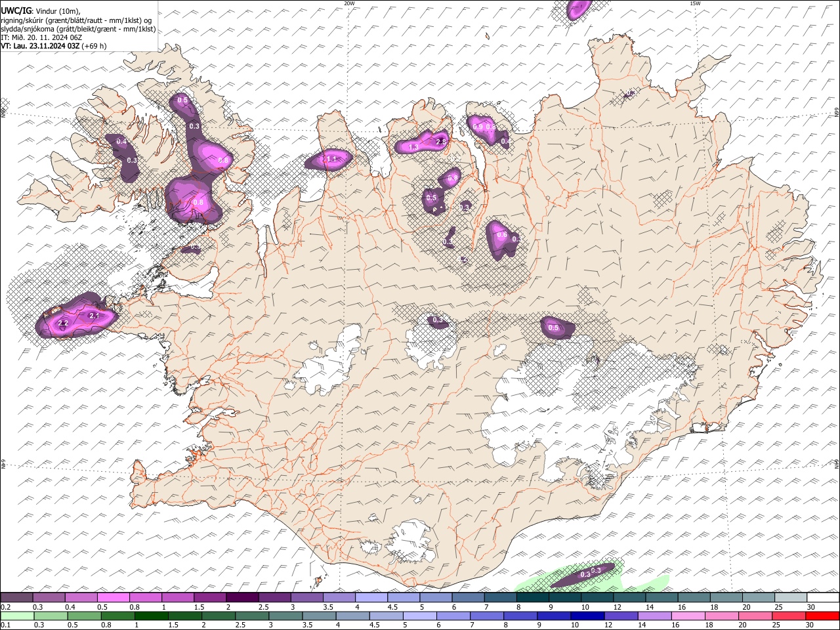
Task: Click the dark teal snow swatch labeled 8
Action: [x=533, y=597]
